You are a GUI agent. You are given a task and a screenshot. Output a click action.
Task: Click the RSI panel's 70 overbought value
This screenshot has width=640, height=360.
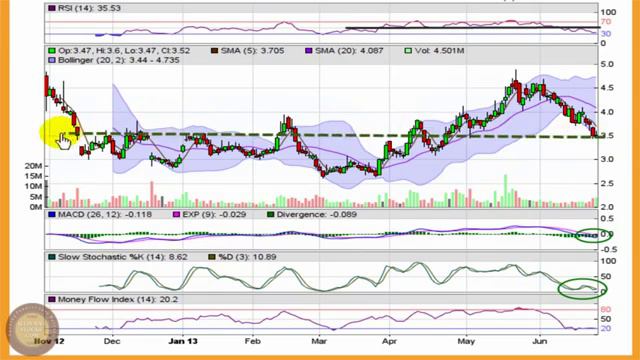pyautogui.click(x=606, y=22)
